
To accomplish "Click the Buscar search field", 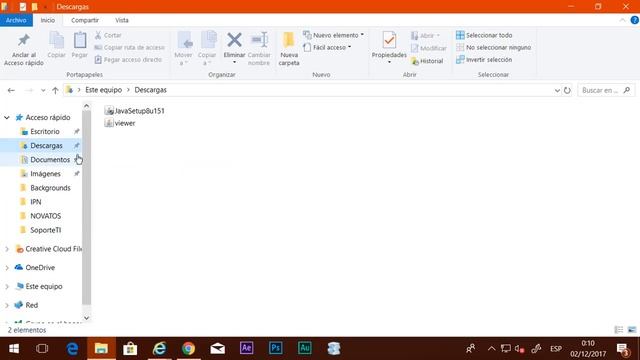I will tap(606, 90).
